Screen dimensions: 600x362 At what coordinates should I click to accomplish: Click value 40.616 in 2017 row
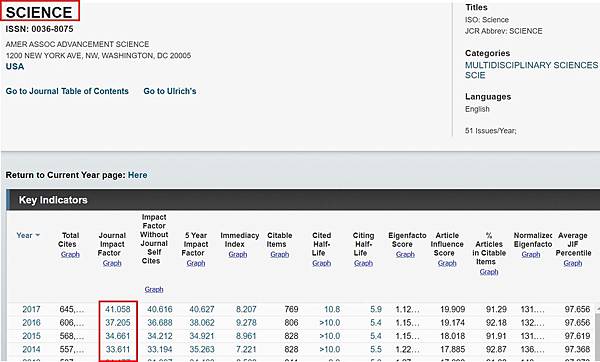point(160,309)
